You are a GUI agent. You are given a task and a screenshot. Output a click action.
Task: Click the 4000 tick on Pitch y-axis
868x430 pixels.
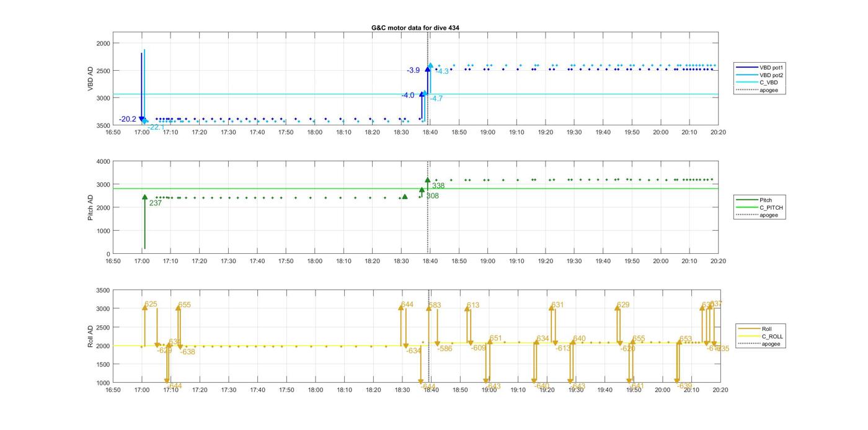click(102, 161)
